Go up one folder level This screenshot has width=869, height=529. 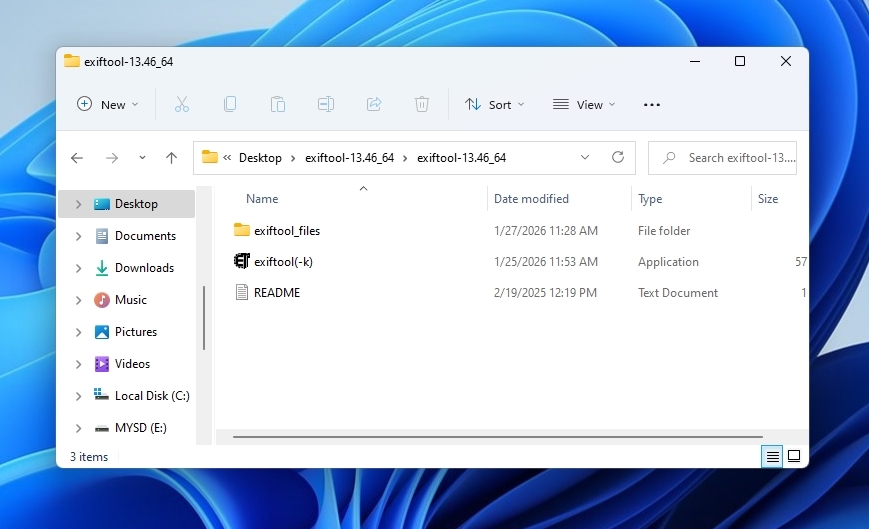(171, 158)
